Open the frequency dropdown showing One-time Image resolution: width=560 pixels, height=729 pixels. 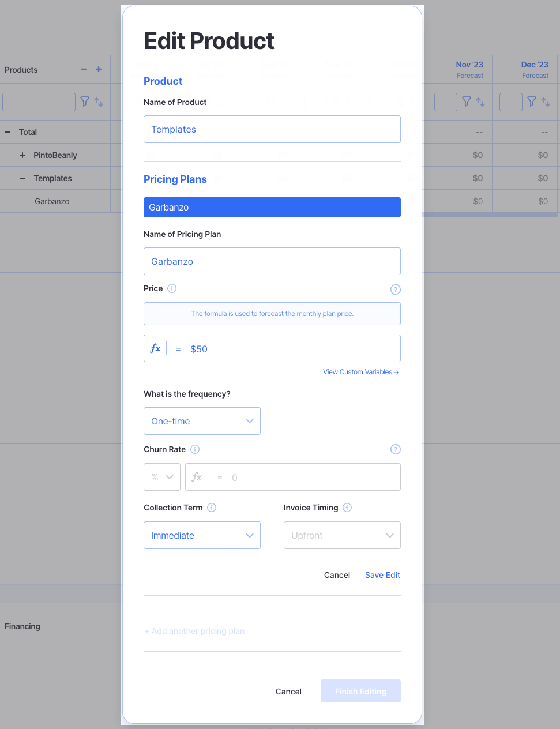pyautogui.click(x=202, y=421)
